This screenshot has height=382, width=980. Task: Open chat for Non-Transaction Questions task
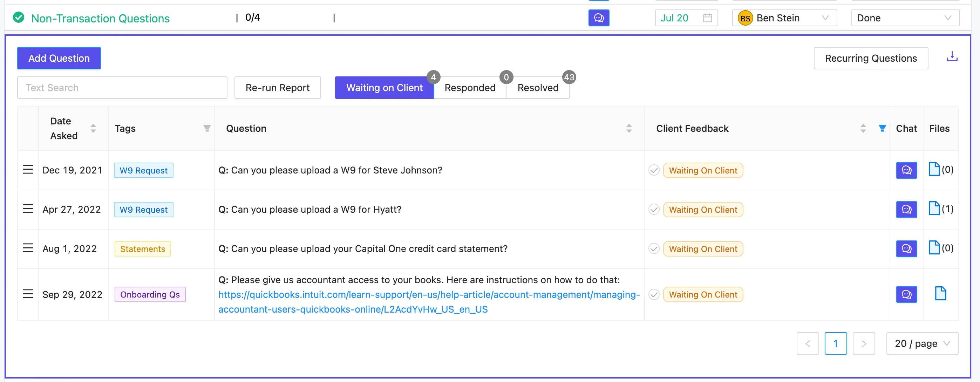pyautogui.click(x=598, y=18)
